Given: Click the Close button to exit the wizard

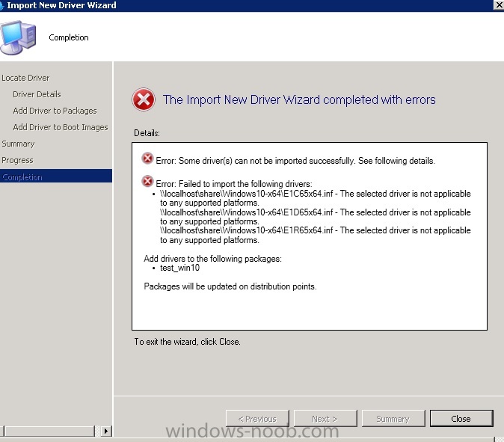Looking at the screenshot, I should (x=461, y=419).
